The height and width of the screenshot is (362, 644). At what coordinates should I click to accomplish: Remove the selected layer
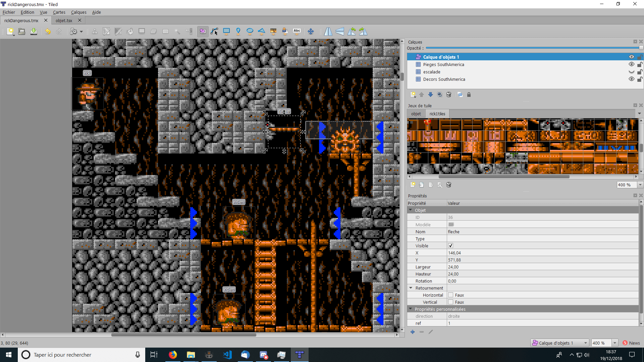pyautogui.click(x=449, y=95)
